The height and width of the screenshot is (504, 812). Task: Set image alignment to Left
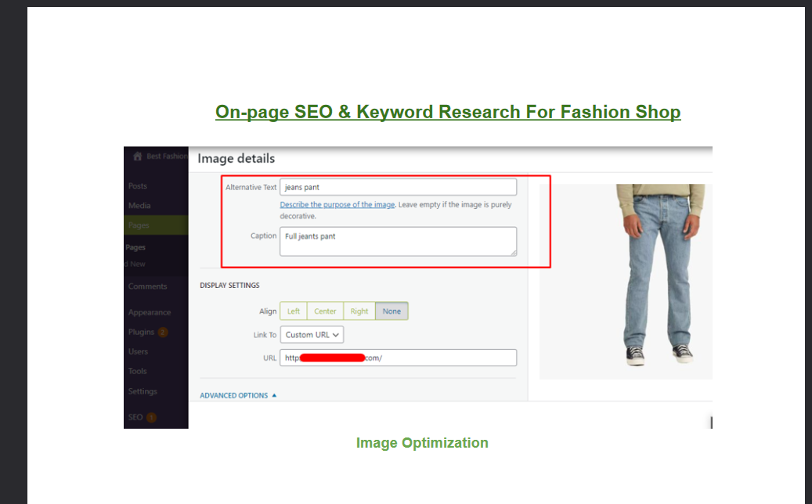pos(294,311)
